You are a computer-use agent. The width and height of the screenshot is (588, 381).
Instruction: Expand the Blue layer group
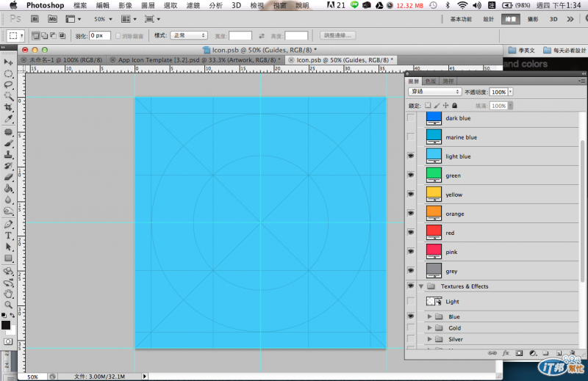coord(430,316)
